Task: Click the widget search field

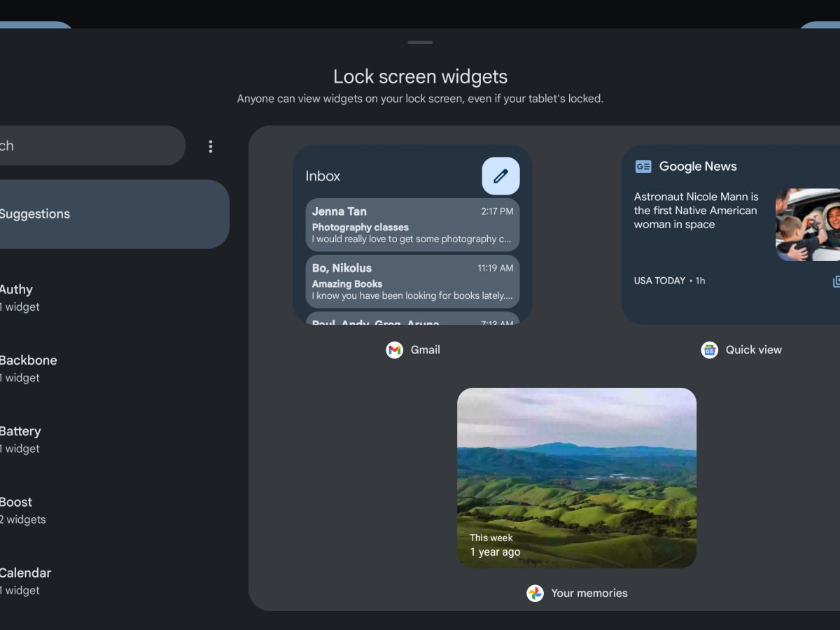Action: (84, 146)
